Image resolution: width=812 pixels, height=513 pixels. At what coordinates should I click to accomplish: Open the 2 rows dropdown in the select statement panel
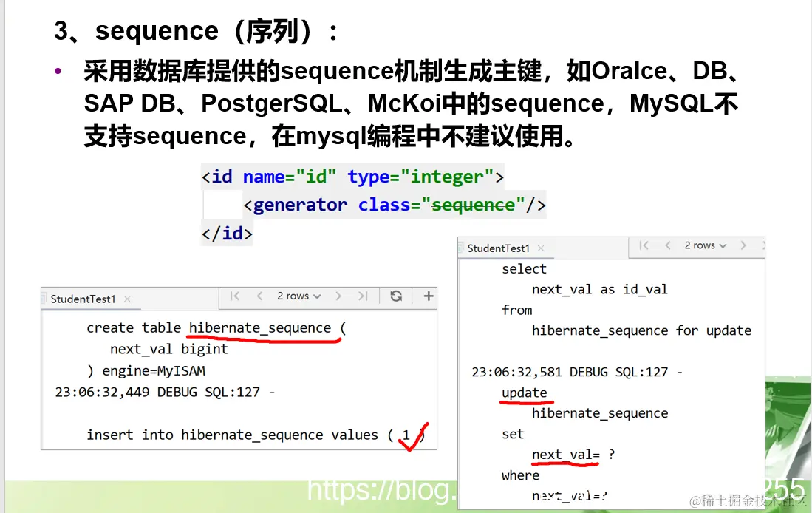[x=706, y=245]
